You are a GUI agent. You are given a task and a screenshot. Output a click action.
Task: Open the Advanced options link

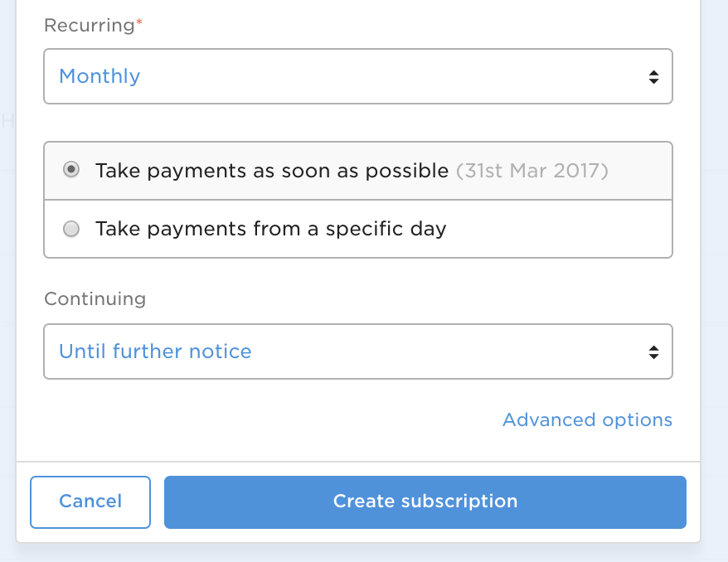[587, 420]
